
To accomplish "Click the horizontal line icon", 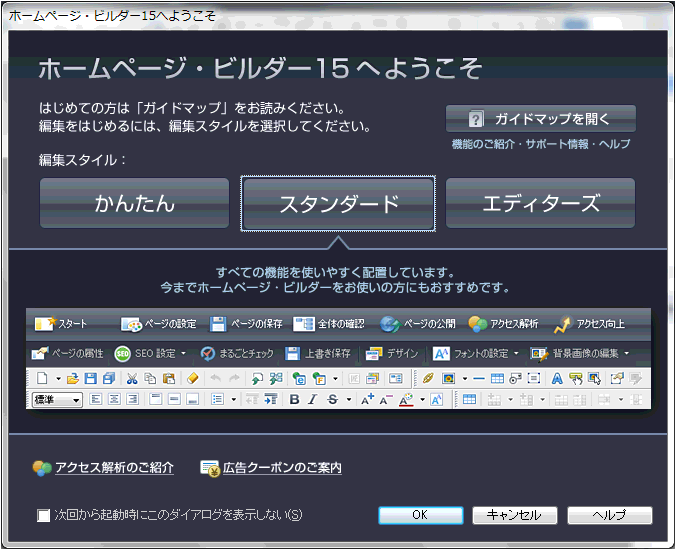I will (x=479, y=379).
